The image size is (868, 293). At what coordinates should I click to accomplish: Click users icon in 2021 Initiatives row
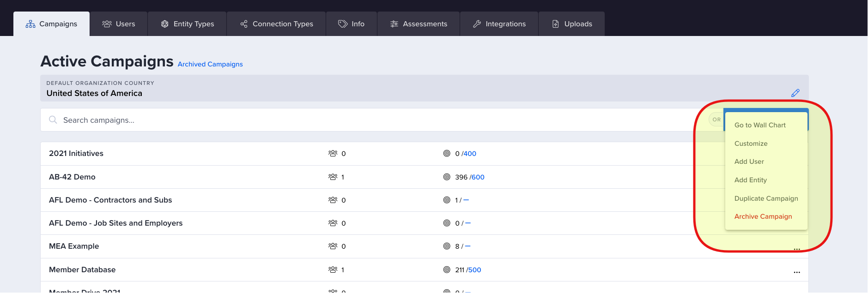point(333,153)
